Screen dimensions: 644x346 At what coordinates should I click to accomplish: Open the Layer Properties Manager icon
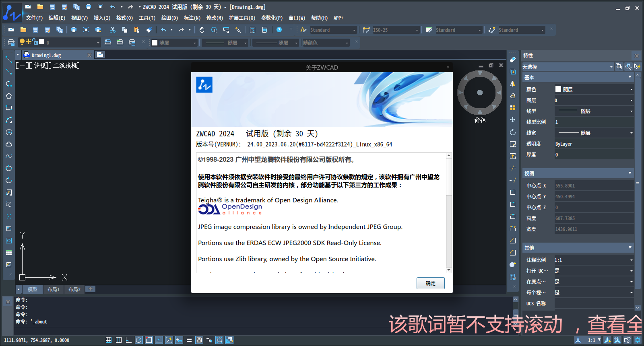tap(11, 43)
